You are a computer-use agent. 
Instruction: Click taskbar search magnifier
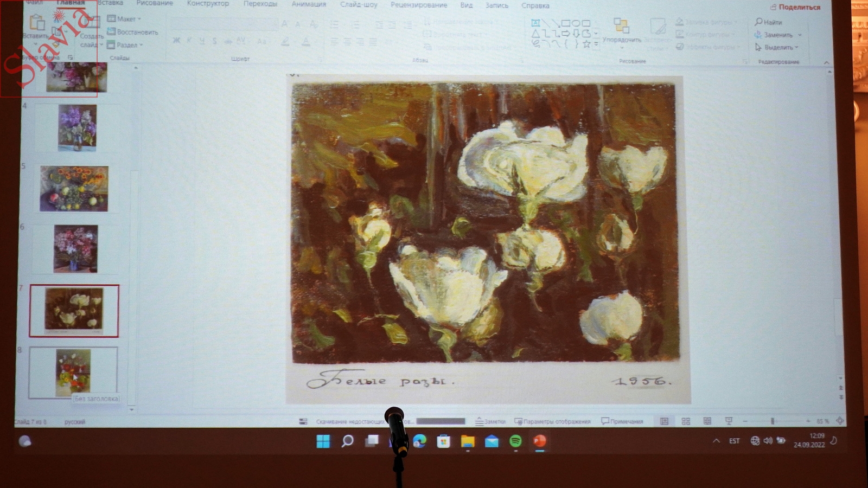point(347,441)
